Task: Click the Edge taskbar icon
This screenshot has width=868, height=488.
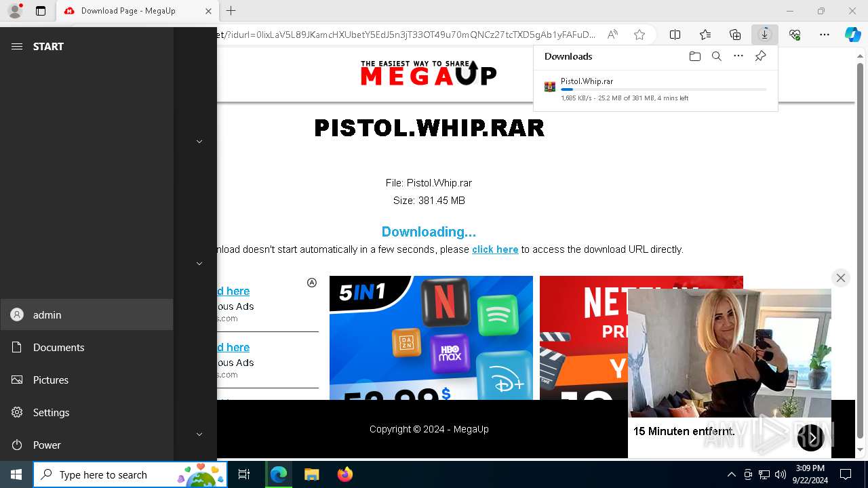Action: pyautogui.click(x=279, y=474)
